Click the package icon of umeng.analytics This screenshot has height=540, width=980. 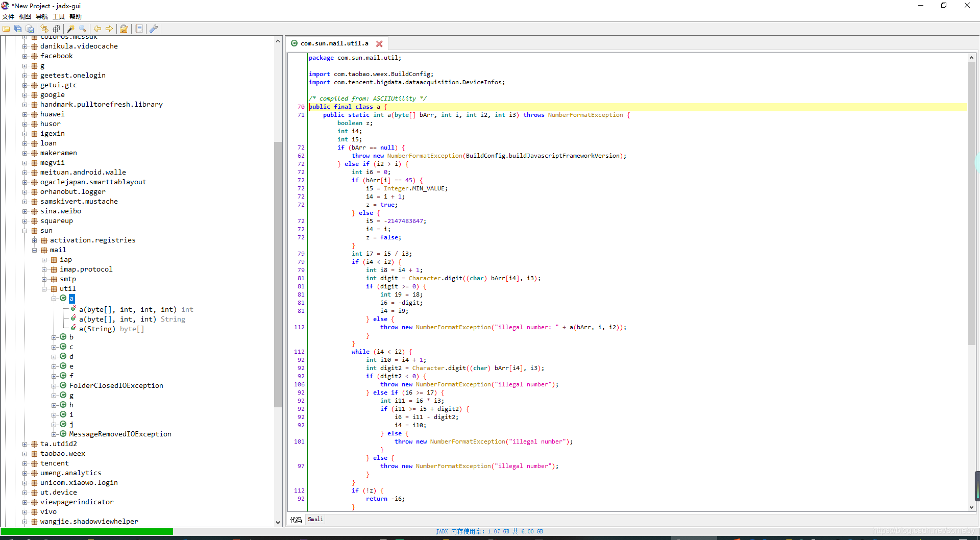pyautogui.click(x=34, y=473)
